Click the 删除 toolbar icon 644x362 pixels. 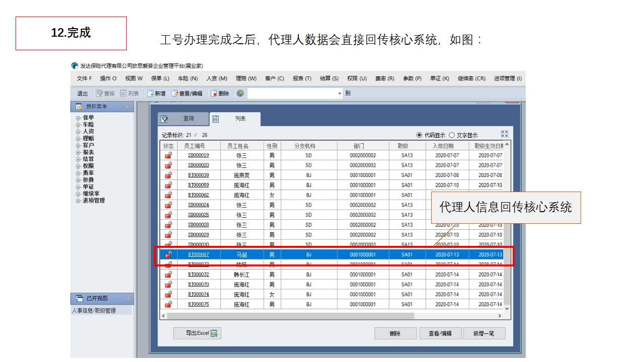tap(214, 94)
